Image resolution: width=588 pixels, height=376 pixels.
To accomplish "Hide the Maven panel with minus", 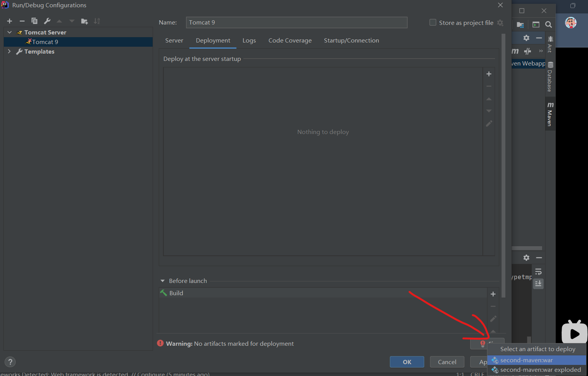I will [x=539, y=38].
